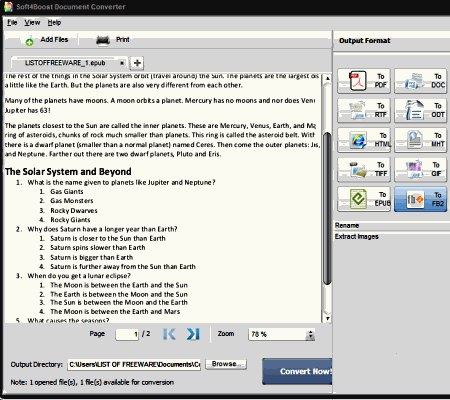Click the answer Rocky Giants

pyautogui.click(x=70, y=220)
